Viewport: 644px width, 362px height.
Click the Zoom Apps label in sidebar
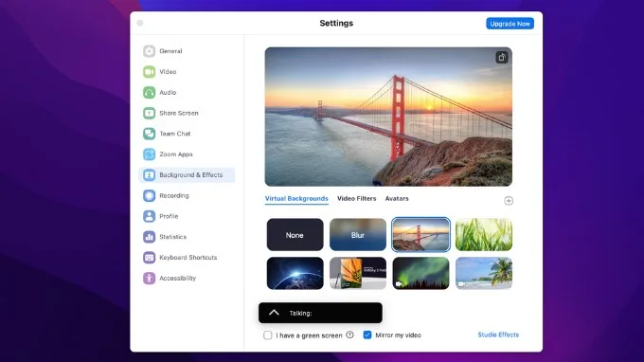(176, 154)
